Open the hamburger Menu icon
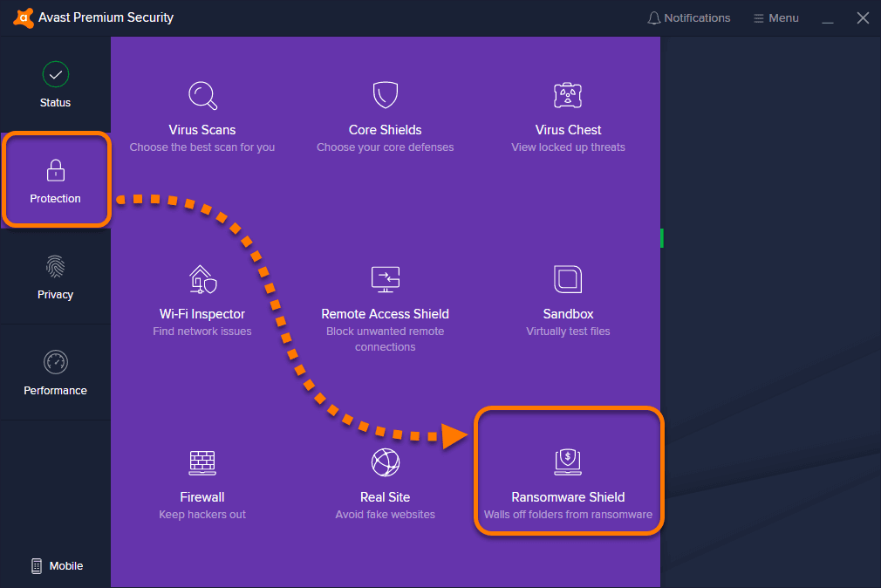 759,18
